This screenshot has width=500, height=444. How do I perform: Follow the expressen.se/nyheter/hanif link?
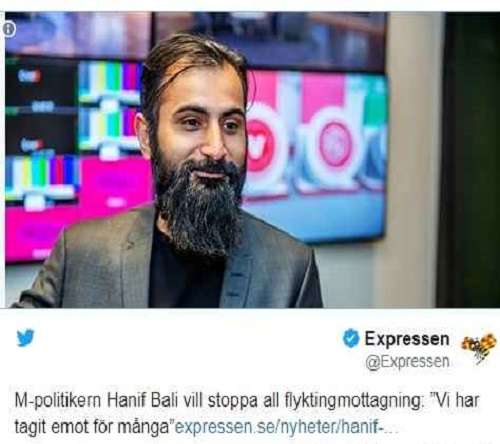point(286,427)
